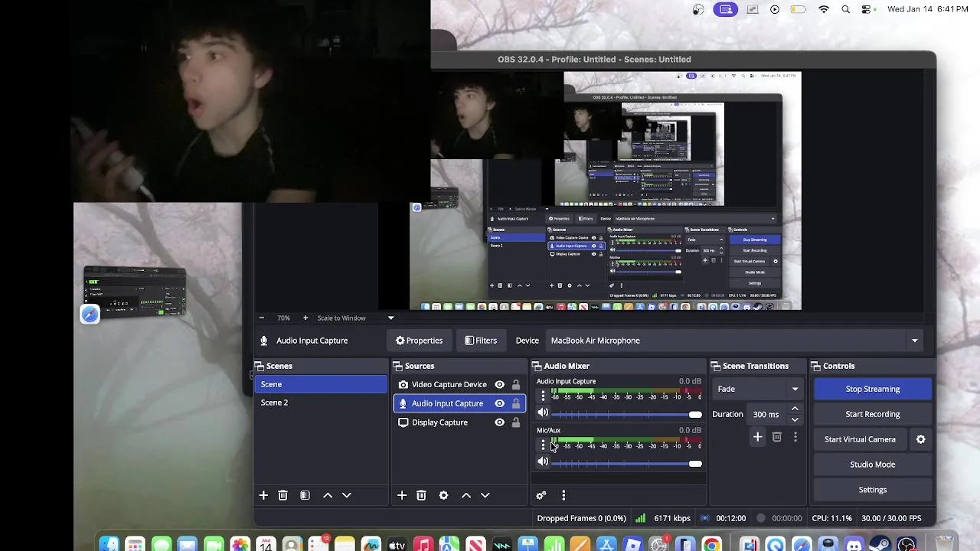Click Stop Streaming button

click(x=873, y=389)
